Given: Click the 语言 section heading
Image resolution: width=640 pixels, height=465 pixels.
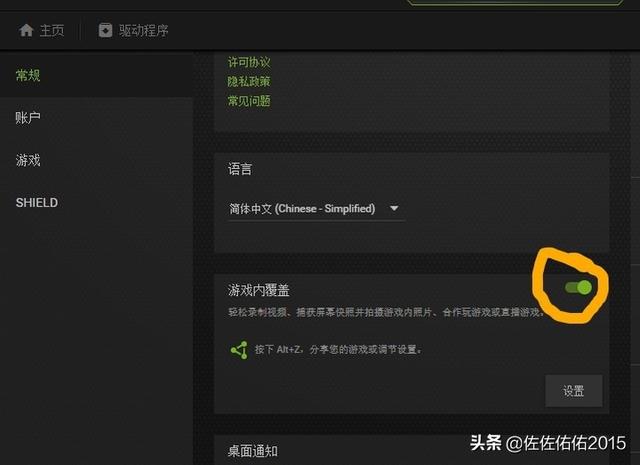Looking at the screenshot, I should 240,169.
